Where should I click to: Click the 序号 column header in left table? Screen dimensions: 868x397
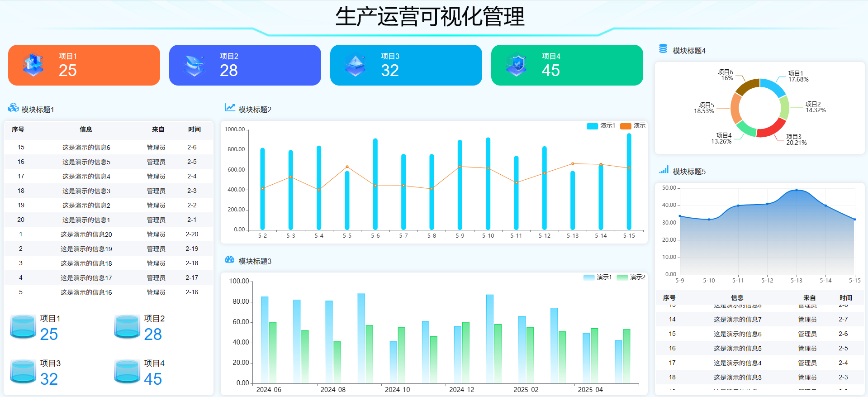(18, 129)
